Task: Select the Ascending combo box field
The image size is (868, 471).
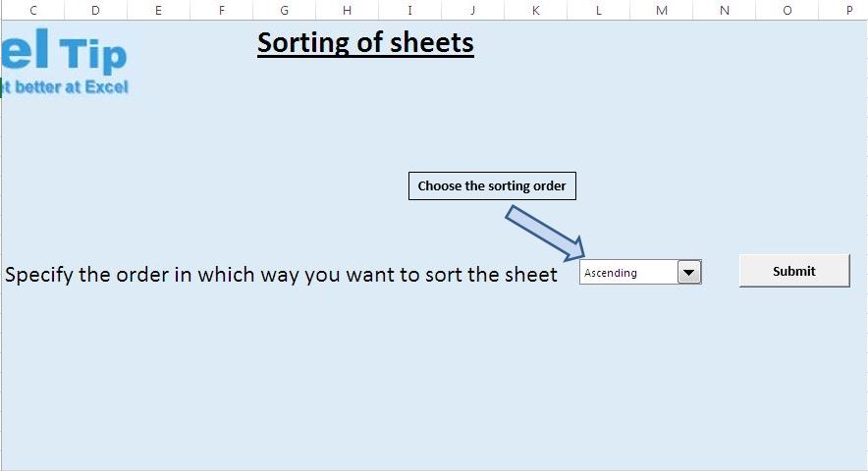Action: (x=640, y=273)
